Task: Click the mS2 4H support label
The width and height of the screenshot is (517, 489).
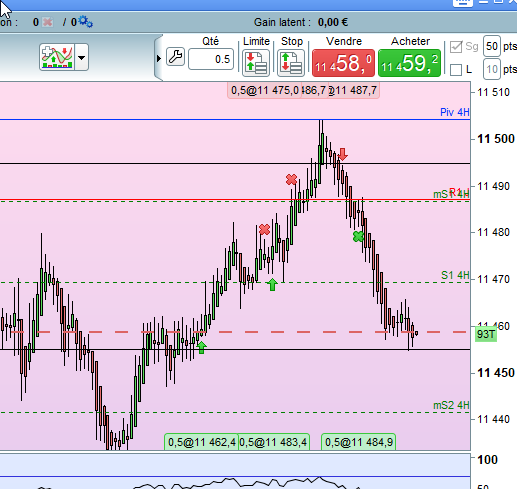Action: pyautogui.click(x=451, y=405)
